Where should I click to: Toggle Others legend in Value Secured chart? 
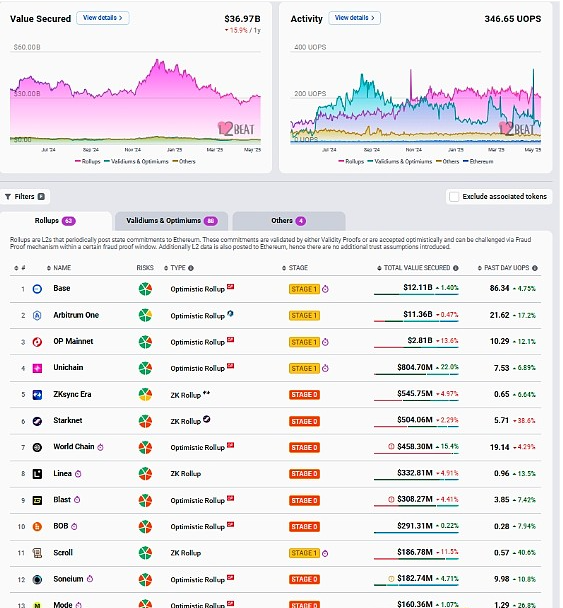coord(184,162)
